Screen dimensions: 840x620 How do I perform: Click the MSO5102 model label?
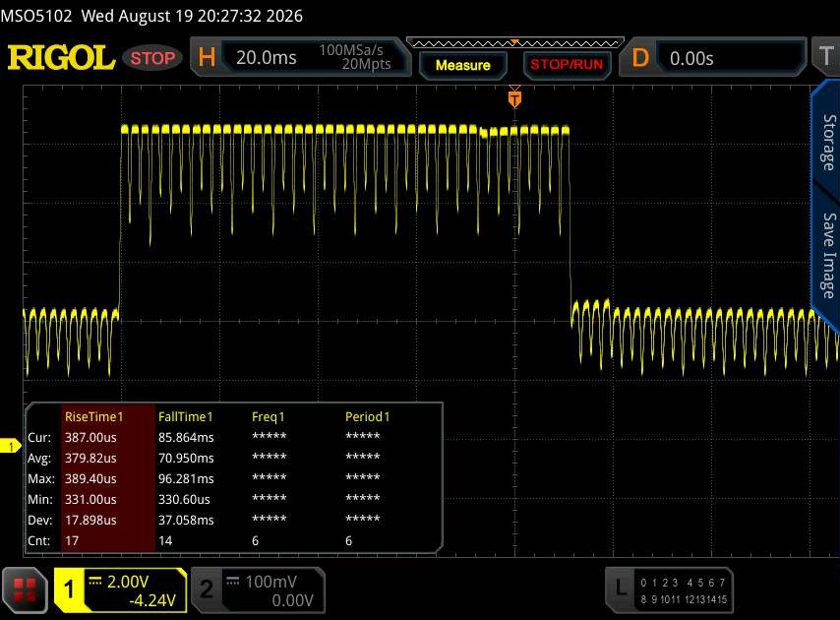(35, 16)
